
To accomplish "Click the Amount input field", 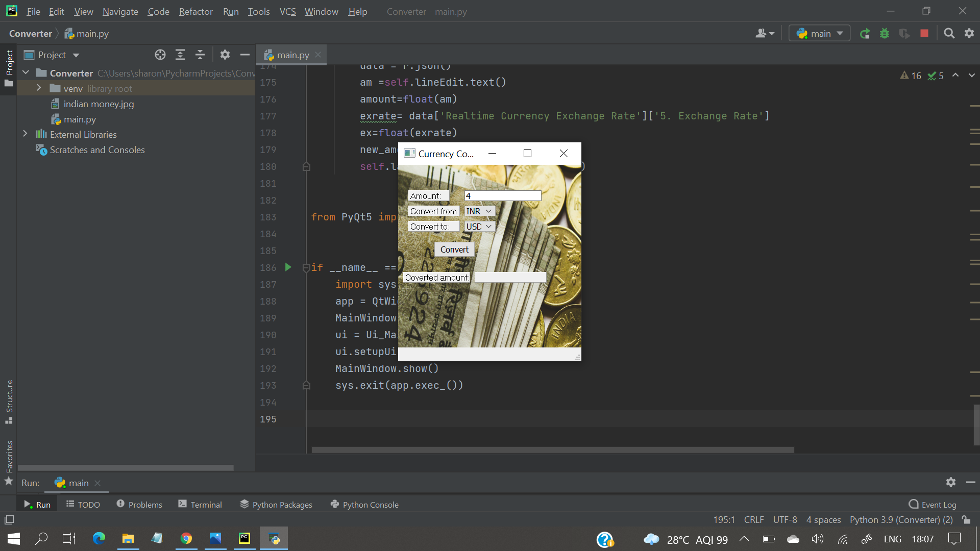I will click(x=502, y=196).
